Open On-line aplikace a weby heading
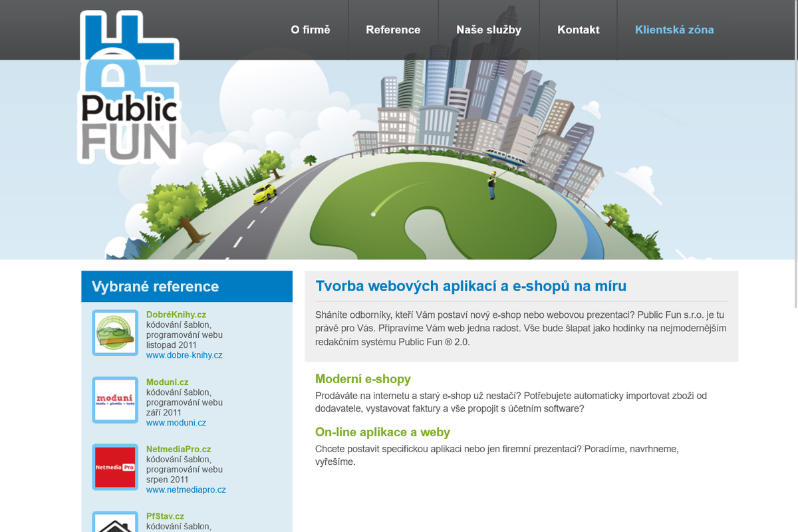This screenshot has height=532, width=798. click(x=382, y=432)
